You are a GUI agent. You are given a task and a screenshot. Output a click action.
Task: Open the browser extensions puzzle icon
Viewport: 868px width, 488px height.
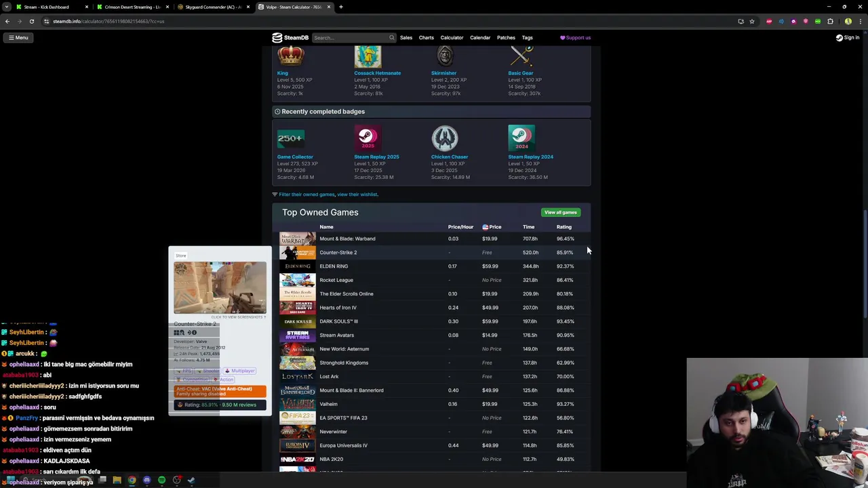pos(830,21)
